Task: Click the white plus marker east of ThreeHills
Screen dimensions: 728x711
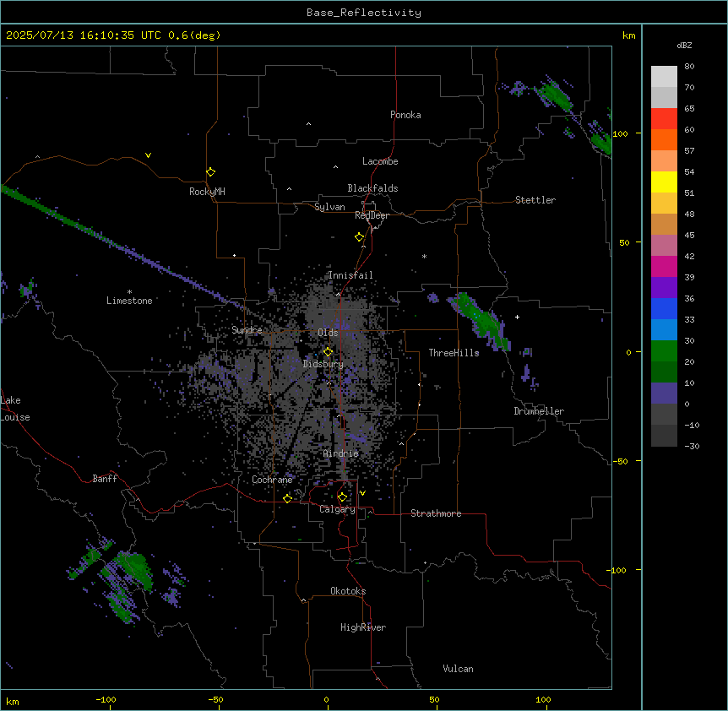Action: pos(517,317)
